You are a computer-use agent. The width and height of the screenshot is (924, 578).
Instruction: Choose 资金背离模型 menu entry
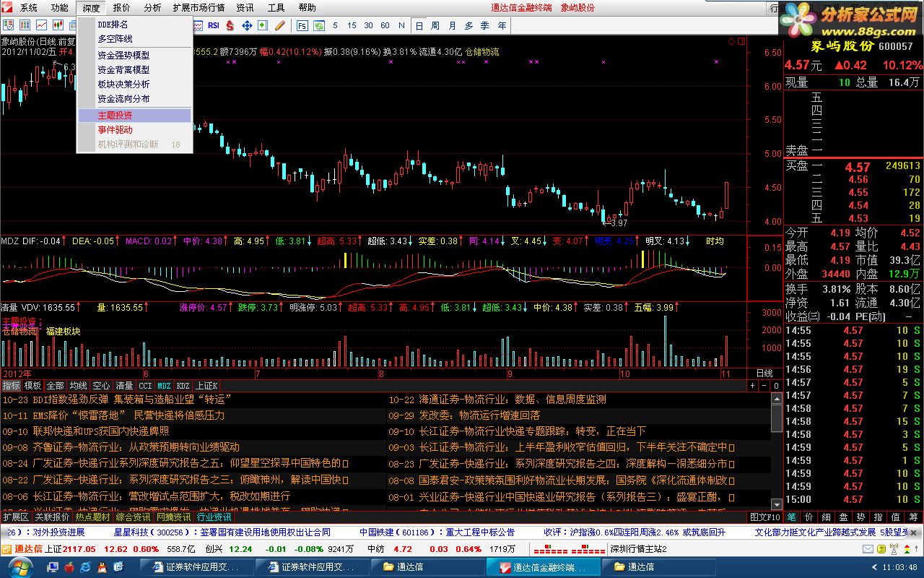(x=134, y=70)
